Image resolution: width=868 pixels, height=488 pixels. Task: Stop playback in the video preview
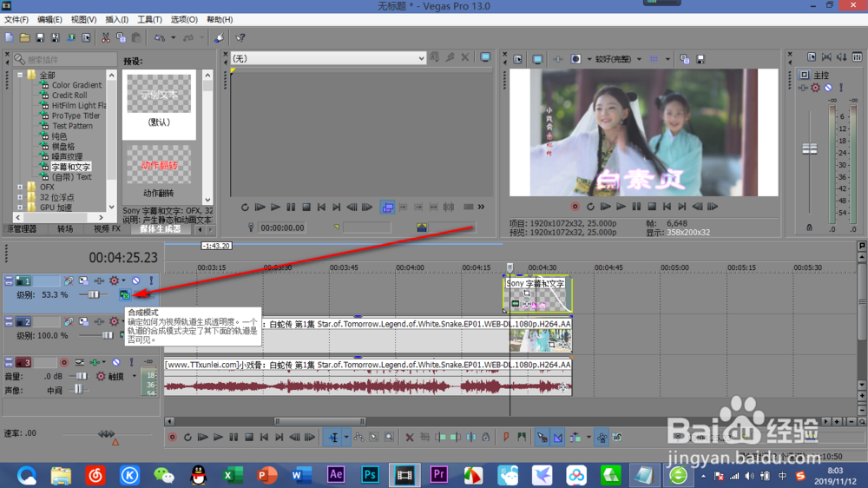tap(652, 207)
